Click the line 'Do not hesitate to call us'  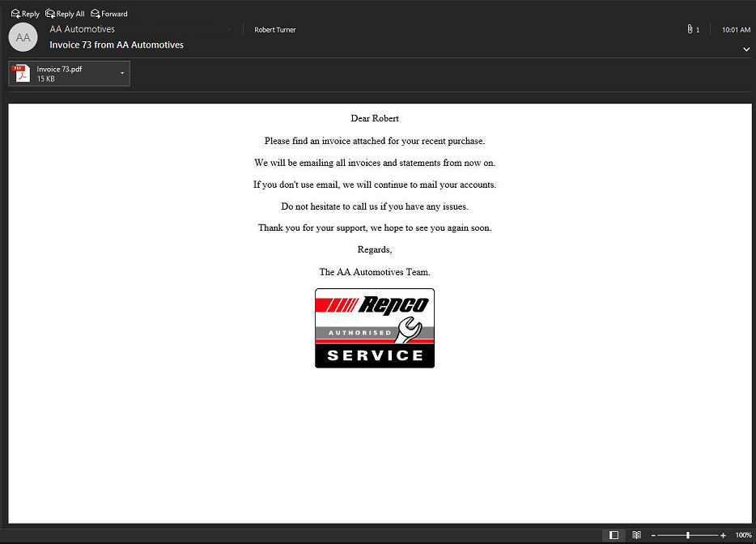point(375,206)
